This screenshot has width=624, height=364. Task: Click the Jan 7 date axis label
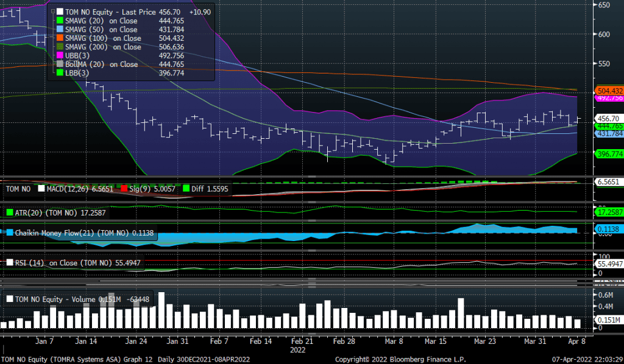tap(44, 341)
